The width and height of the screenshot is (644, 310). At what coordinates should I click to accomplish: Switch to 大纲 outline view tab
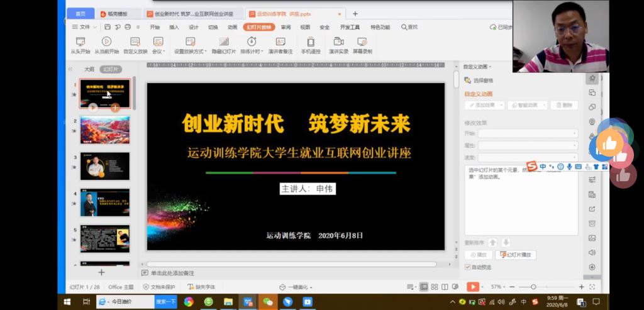89,69
